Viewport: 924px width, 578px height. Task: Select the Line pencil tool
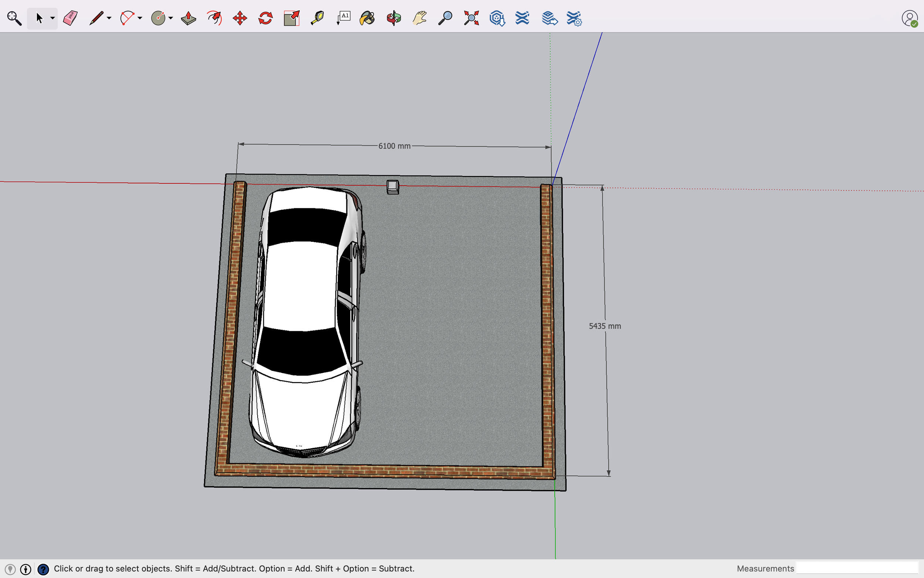pos(96,18)
